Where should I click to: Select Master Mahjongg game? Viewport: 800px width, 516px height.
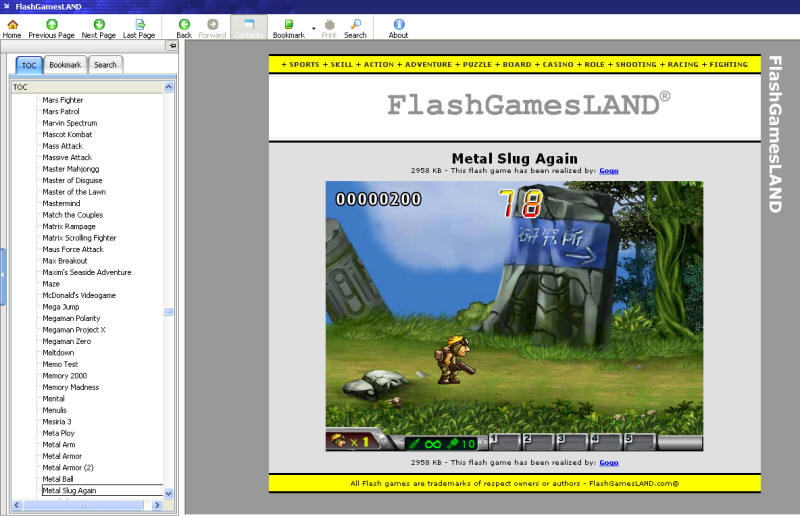point(71,169)
